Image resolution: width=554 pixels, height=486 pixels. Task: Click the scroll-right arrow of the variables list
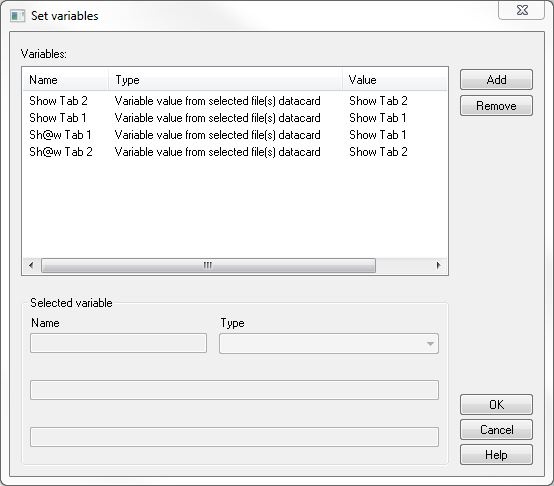tap(438, 265)
